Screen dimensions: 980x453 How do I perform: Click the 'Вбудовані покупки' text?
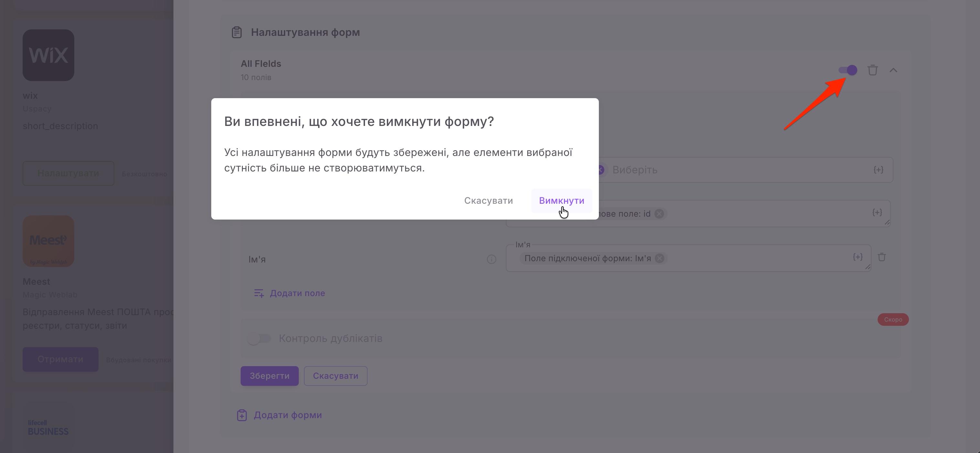(x=139, y=360)
